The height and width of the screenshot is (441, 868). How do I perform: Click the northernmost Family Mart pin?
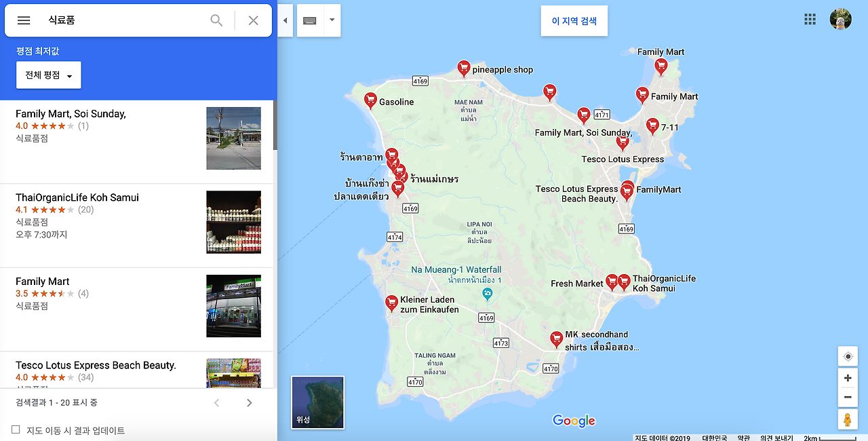tap(660, 66)
